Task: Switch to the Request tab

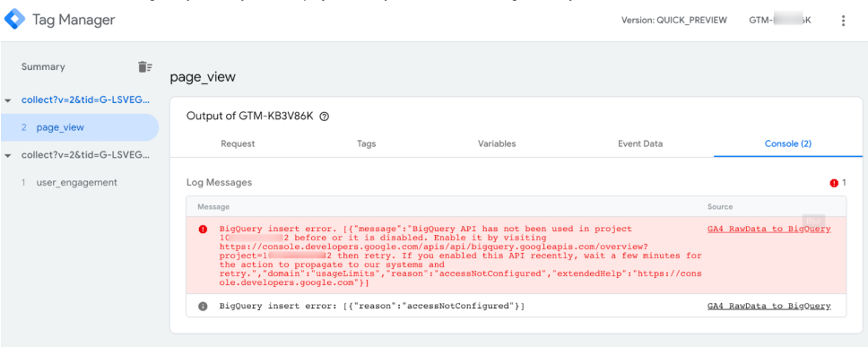Action: [238, 143]
